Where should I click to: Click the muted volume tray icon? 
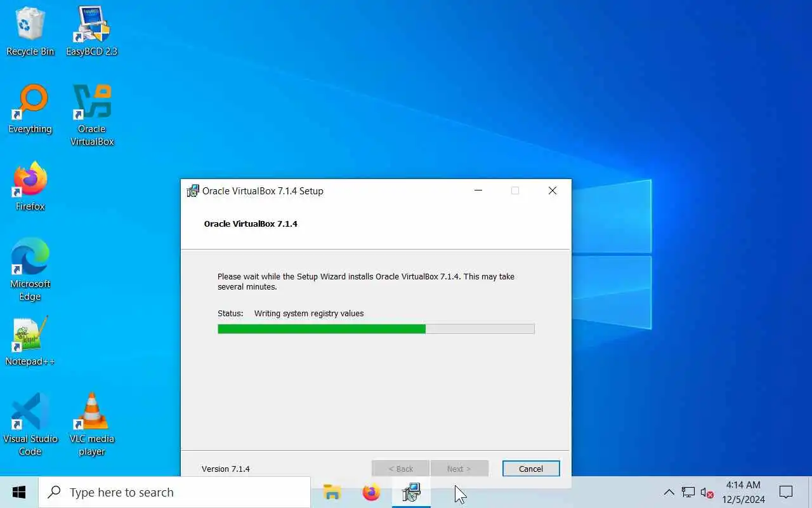pos(707,492)
